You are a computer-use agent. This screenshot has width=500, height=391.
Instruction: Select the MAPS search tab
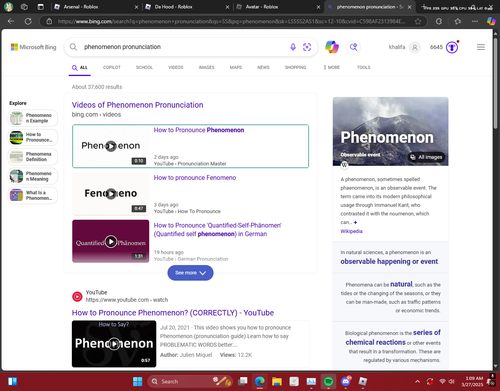(x=236, y=67)
